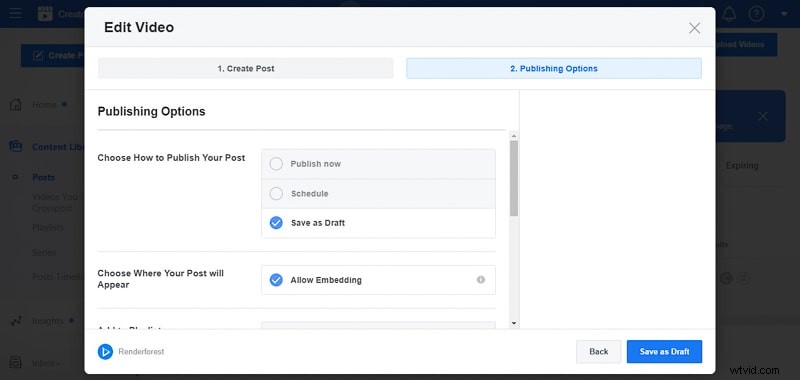800x380 pixels.
Task: Click the Allow Embedding info icon
Action: (x=481, y=280)
